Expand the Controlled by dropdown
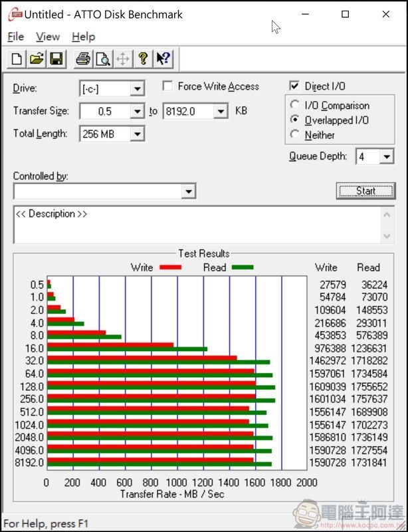Screen dimensions: 408x532 [x=189, y=192]
